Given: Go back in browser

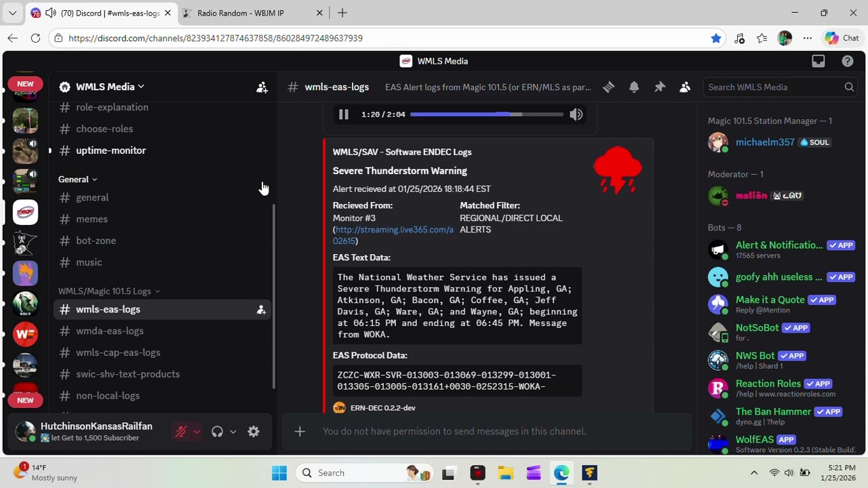Looking at the screenshot, I should point(12,38).
